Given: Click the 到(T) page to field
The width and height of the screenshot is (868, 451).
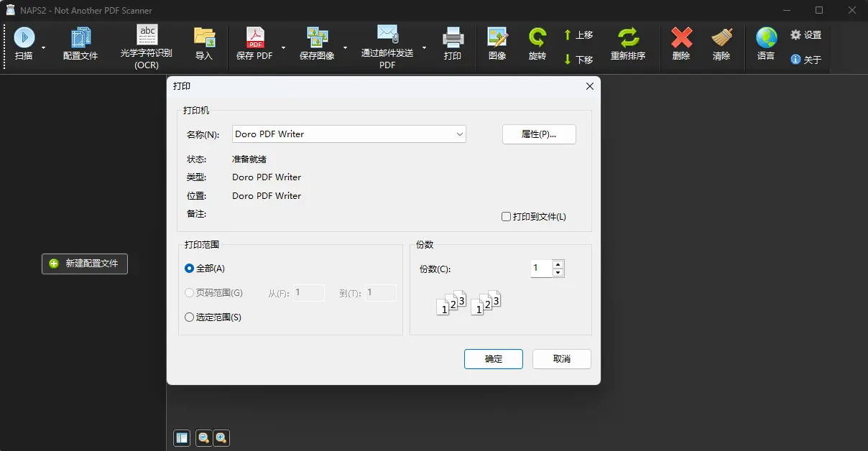Looking at the screenshot, I should [x=380, y=293].
